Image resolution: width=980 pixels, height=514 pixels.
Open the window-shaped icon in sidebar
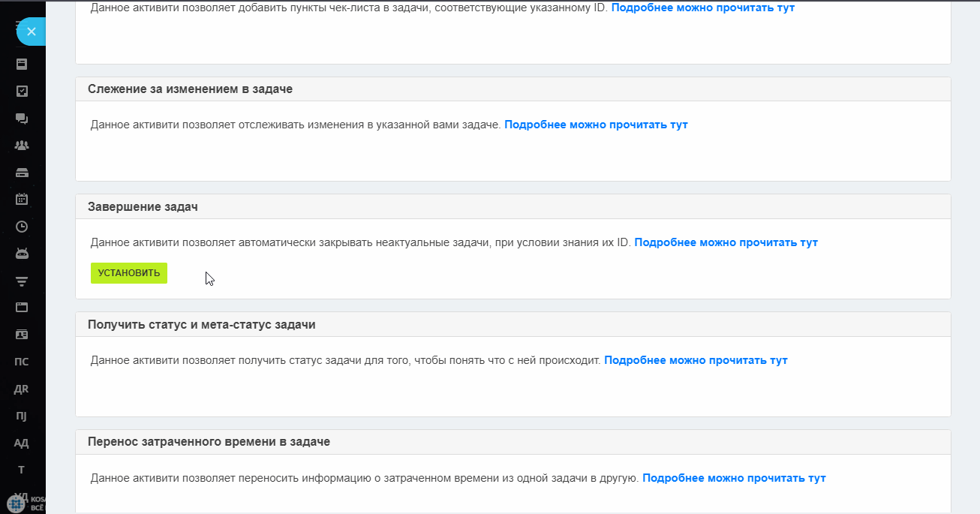pyautogui.click(x=22, y=307)
